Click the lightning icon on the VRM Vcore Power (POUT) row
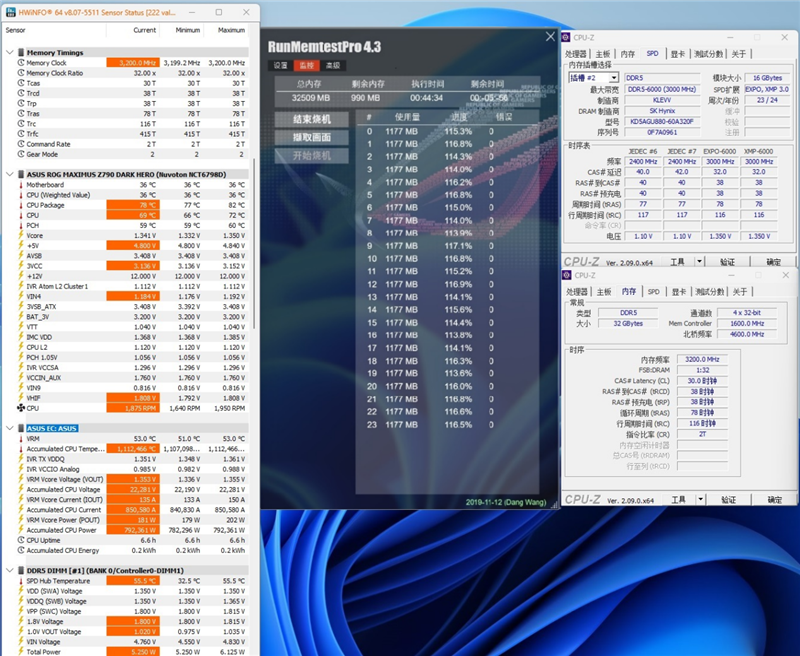Viewport: 800px width, 656px height. 21,520
